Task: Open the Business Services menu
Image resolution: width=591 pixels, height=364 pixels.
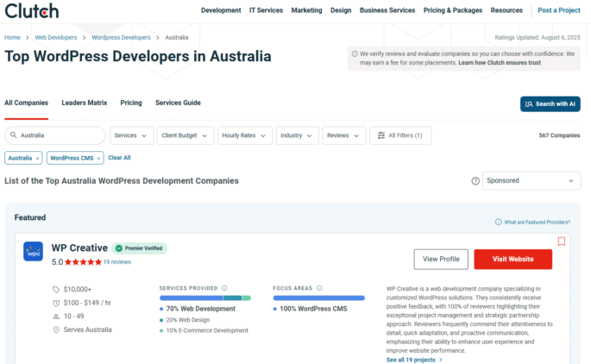Action: tap(387, 10)
